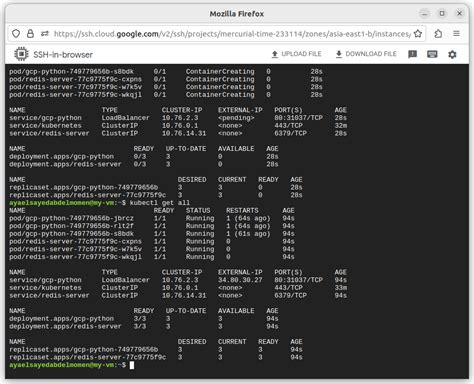Click '80:31037/TCP' port in lower services table
474x384 pixels.
[x=298, y=280]
